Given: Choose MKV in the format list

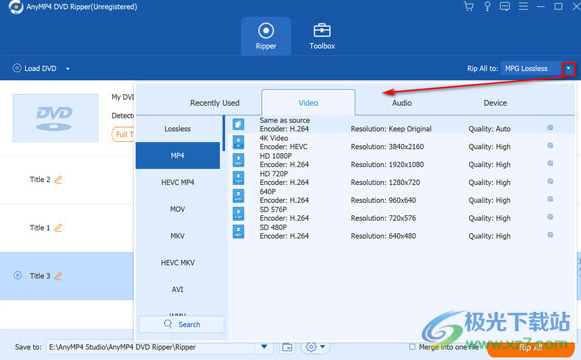Looking at the screenshot, I should 177,236.
